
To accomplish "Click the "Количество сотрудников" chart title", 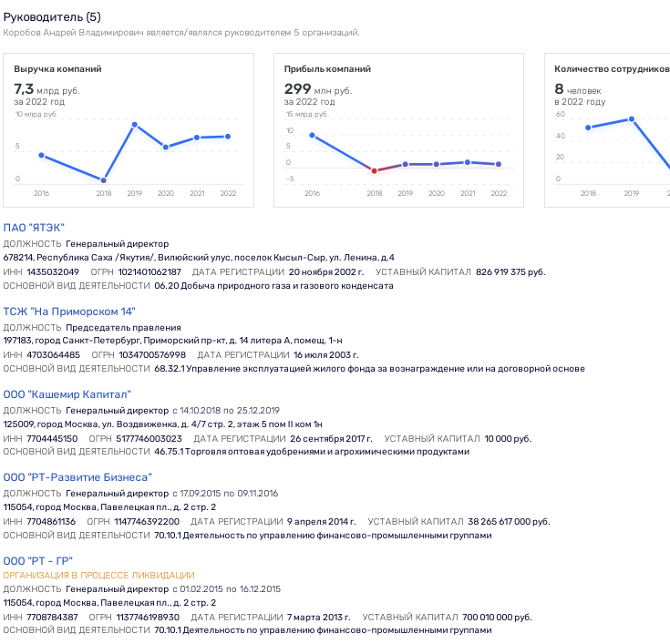I will [611, 69].
